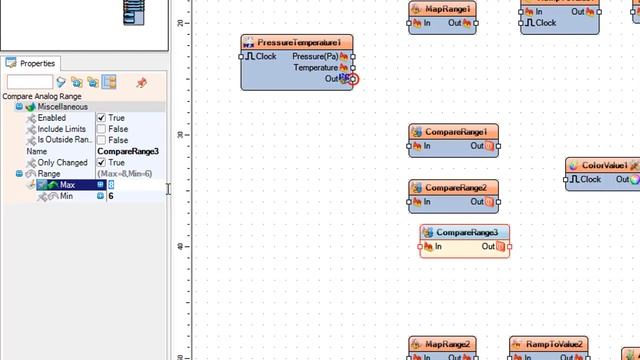Viewport: 640px width, 360px height.
Task: Switch to the Properties tab
Action: point(31,63)
